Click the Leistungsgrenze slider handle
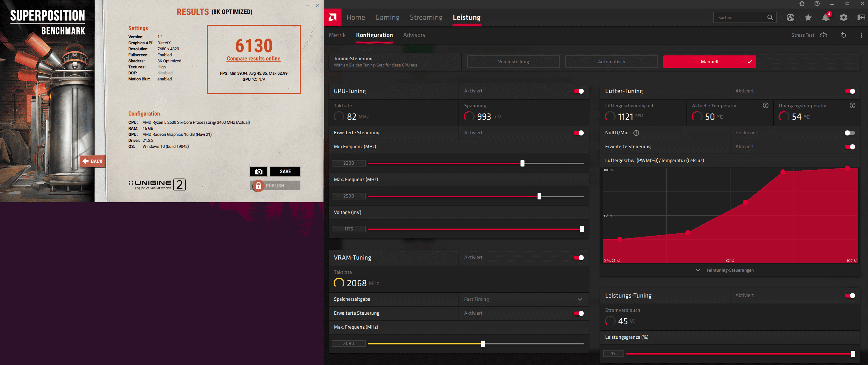The image size is (868, 365). [x=853, y=354]
